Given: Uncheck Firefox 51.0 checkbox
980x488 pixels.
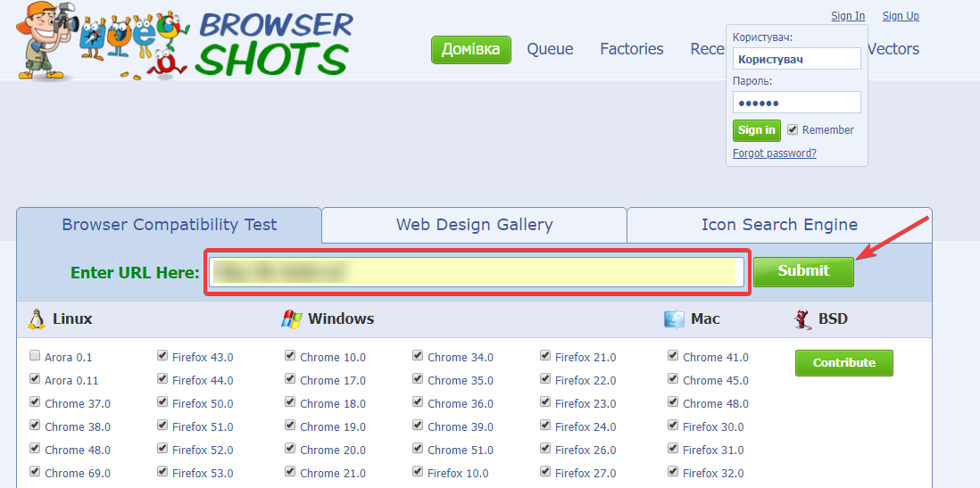Looking at the screenshot, I should [x=162, y=425].
